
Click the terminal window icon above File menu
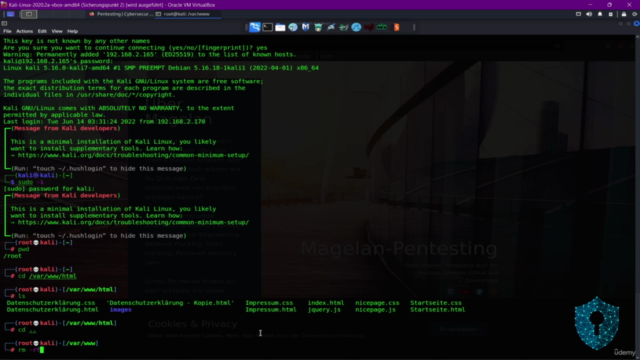tap(4, 24)
